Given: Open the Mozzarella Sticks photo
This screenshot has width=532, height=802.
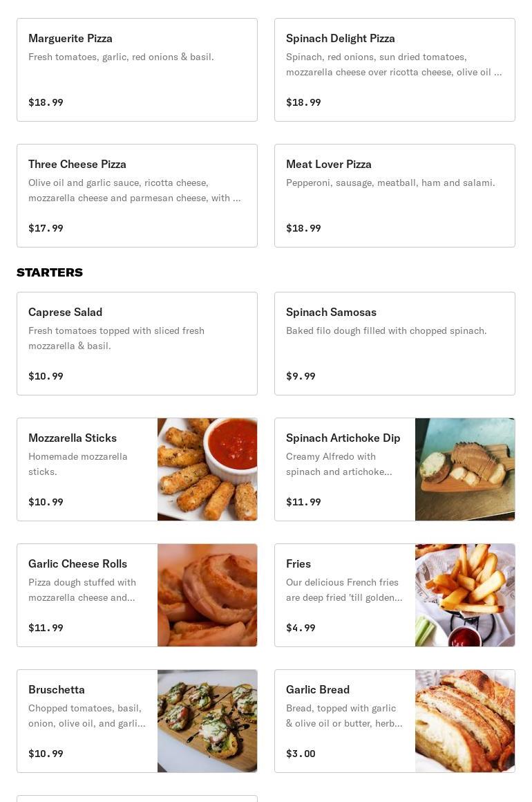Looking at the screenshot, I should click(207, 469).
